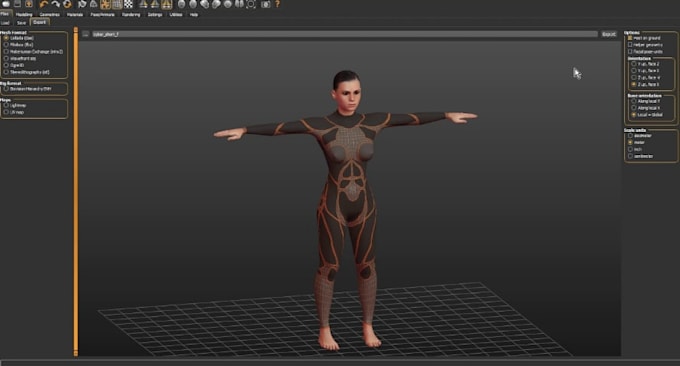Choose Y up, face X orientation
Screen dimensions: 680x366
645,70
